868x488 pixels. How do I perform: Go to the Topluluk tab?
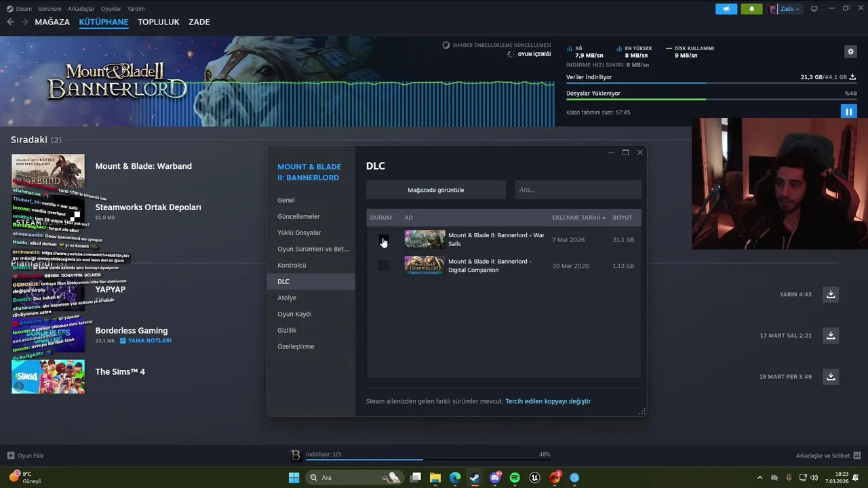[159, 22]
